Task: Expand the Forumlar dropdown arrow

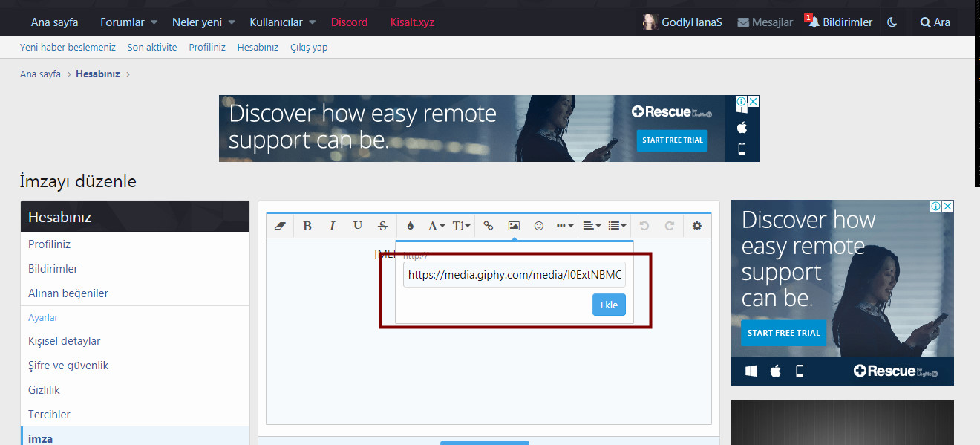Action: [154, 22]
